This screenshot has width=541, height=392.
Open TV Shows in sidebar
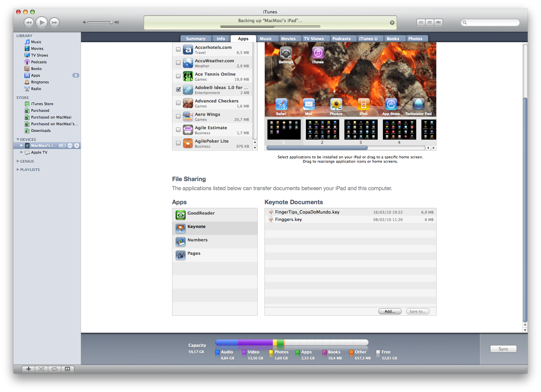point(40,55)
